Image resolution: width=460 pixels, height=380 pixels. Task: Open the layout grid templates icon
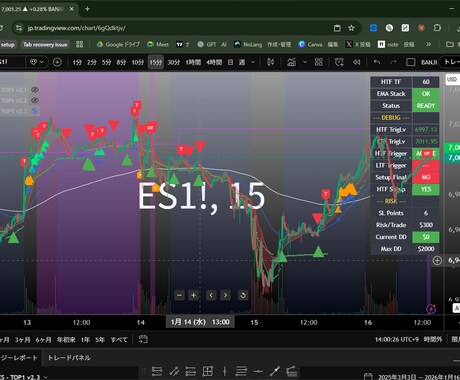point(319,62)
